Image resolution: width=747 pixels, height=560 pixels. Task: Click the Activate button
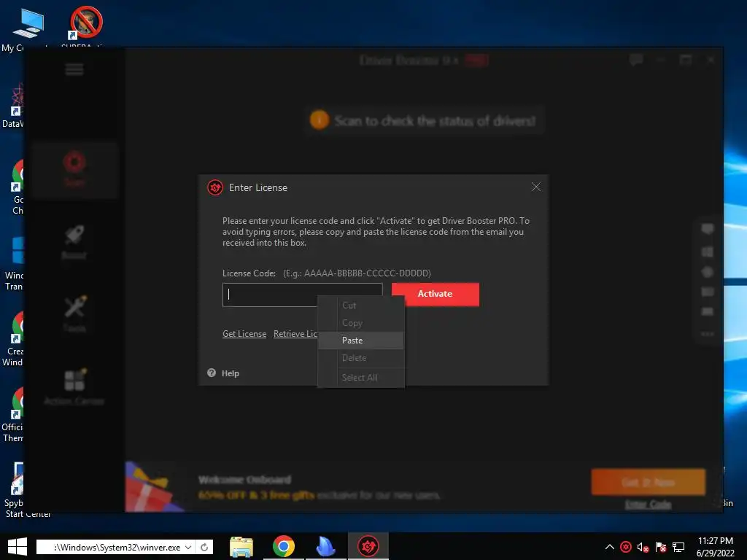[435, 294]
